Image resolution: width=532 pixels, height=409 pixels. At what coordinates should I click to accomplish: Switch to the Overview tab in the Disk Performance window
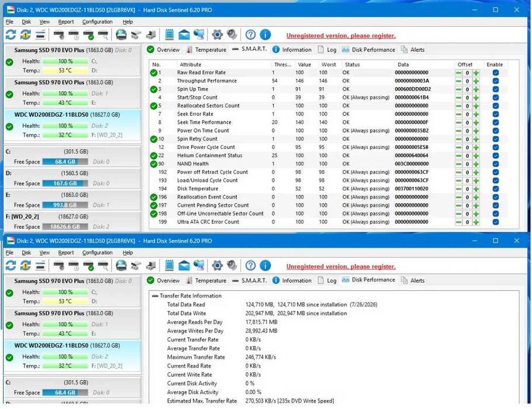coord(163,280)
